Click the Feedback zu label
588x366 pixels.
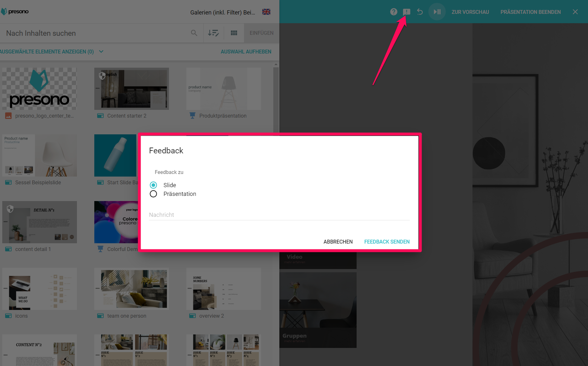coord(169,172)
